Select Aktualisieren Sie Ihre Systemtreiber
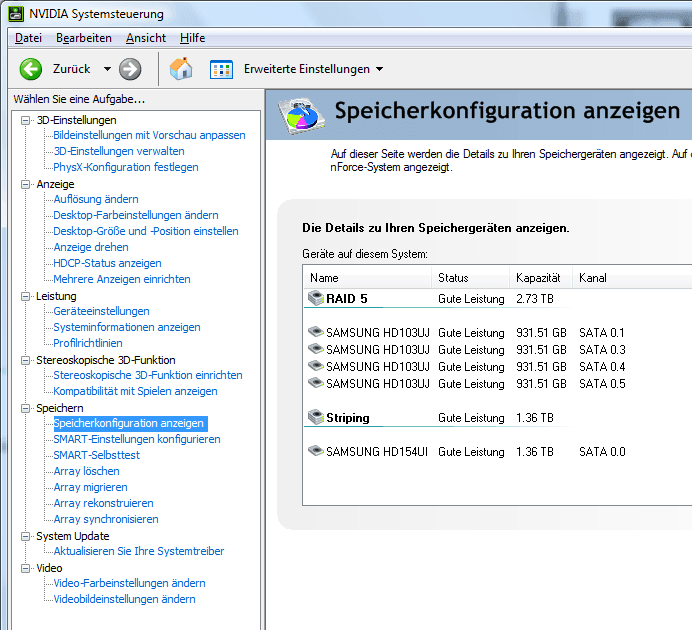Screen dimensions: 692x630 point(139,551)
